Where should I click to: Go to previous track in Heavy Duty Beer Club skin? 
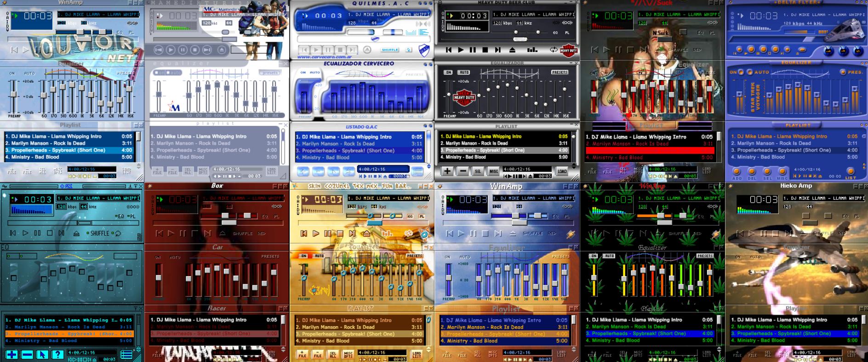(x=449, y=50)
